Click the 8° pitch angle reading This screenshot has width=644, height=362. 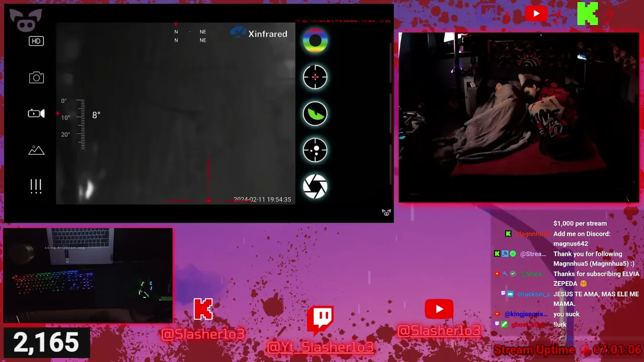pos(96,115)
